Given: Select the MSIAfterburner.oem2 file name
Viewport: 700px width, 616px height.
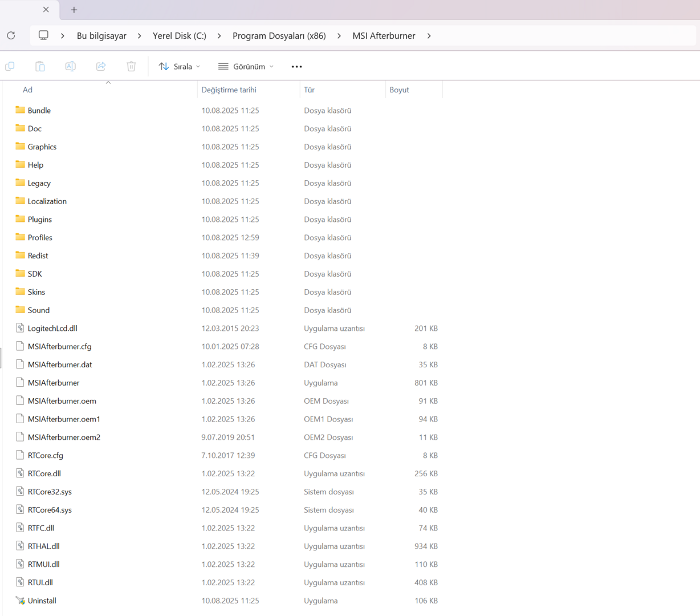Looking at the screenshot, I should pos(64,437).
